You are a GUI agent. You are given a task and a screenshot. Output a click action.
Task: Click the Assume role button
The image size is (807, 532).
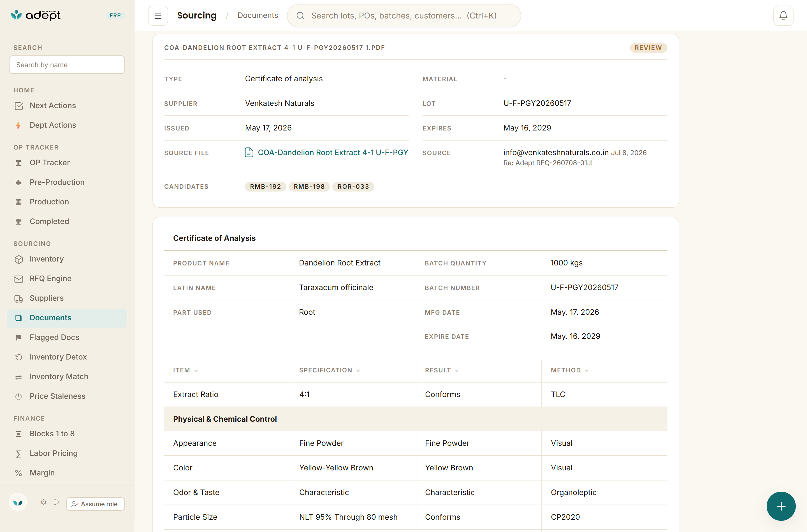point(95,504)
